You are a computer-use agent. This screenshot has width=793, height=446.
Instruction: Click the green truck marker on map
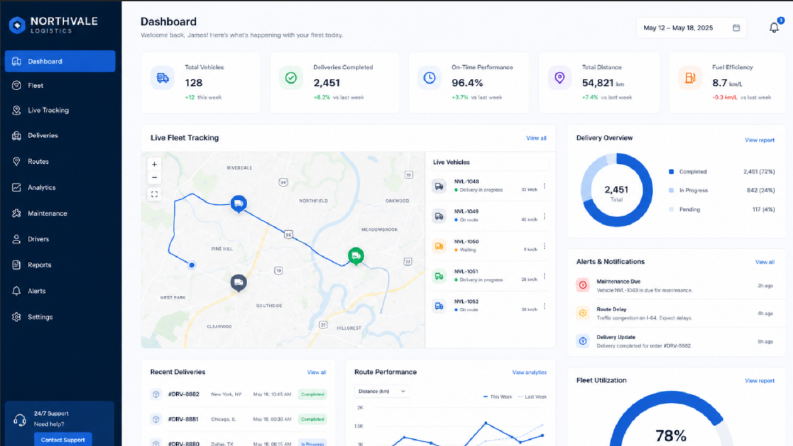(x=356, y=256)
